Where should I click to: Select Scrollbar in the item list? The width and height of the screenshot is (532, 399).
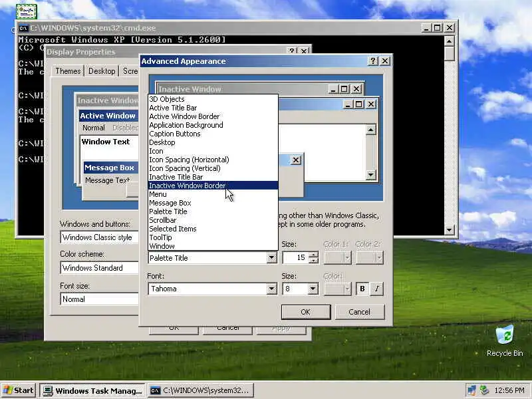(x=213, y=220)
